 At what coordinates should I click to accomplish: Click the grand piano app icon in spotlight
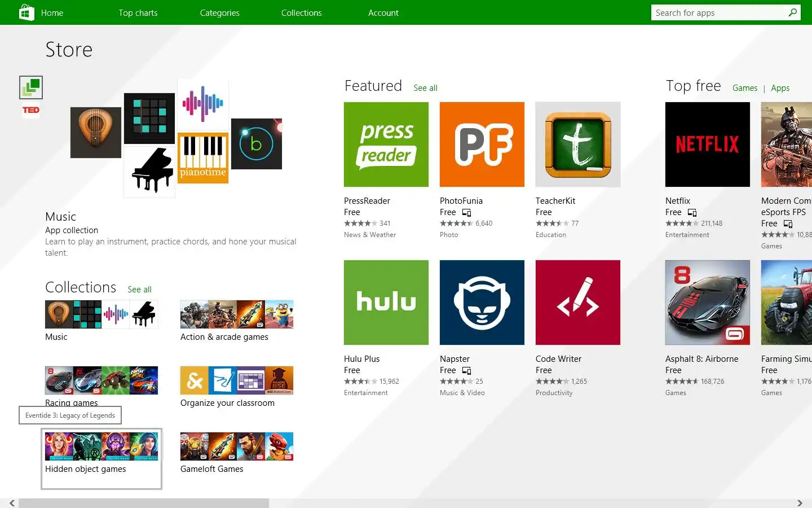click(149, 172)
